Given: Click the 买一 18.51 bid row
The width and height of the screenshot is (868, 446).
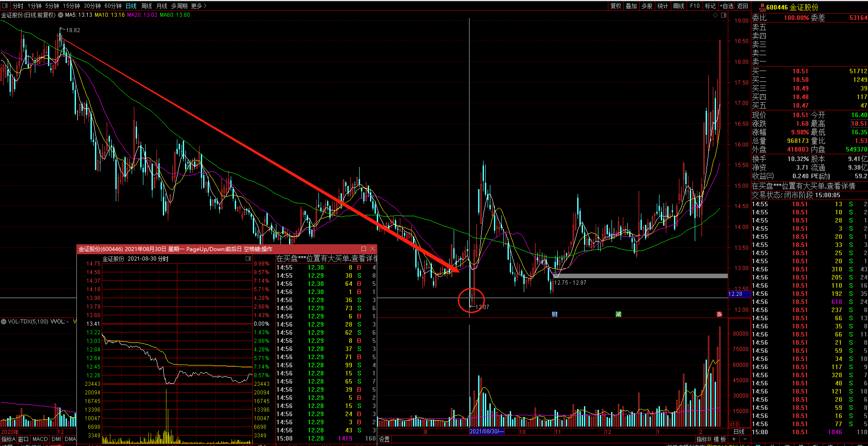Looking at the screenshot, I should point(810,71).
